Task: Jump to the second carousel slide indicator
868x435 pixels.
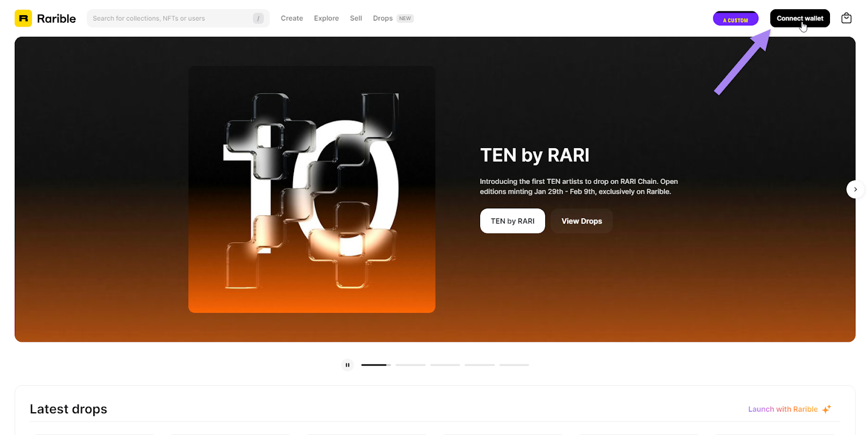Action: tap(411, 365)
